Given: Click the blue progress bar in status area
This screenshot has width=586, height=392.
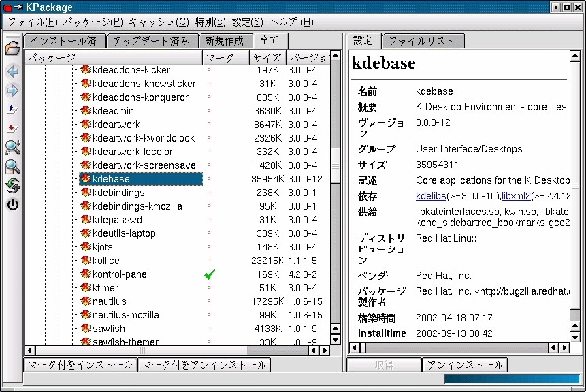Looking at the screenshot, I should point(512,379).
